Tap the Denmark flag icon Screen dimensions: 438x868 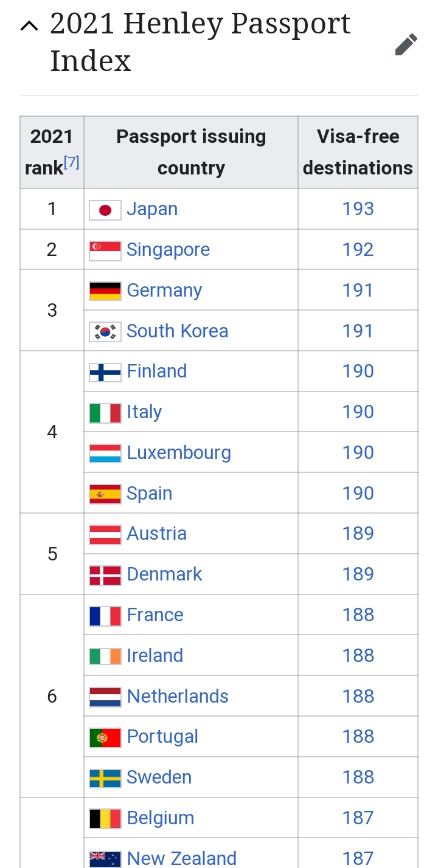click(105, 575)
